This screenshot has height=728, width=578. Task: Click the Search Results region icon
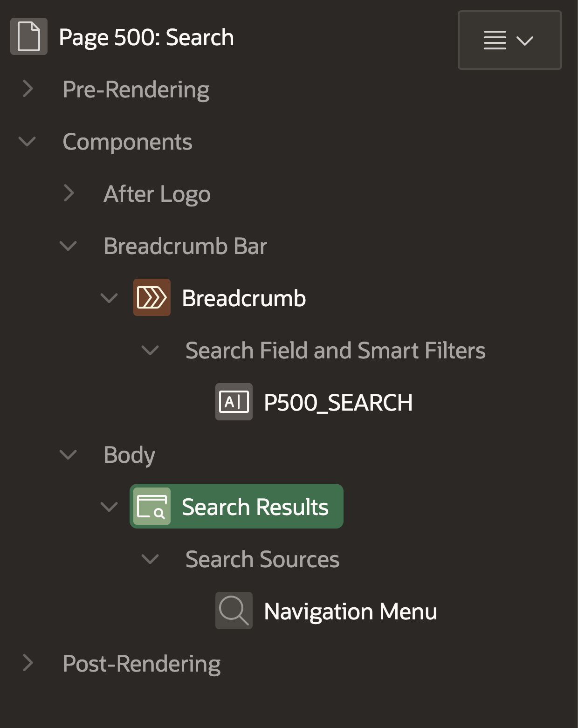pos(151,507)
